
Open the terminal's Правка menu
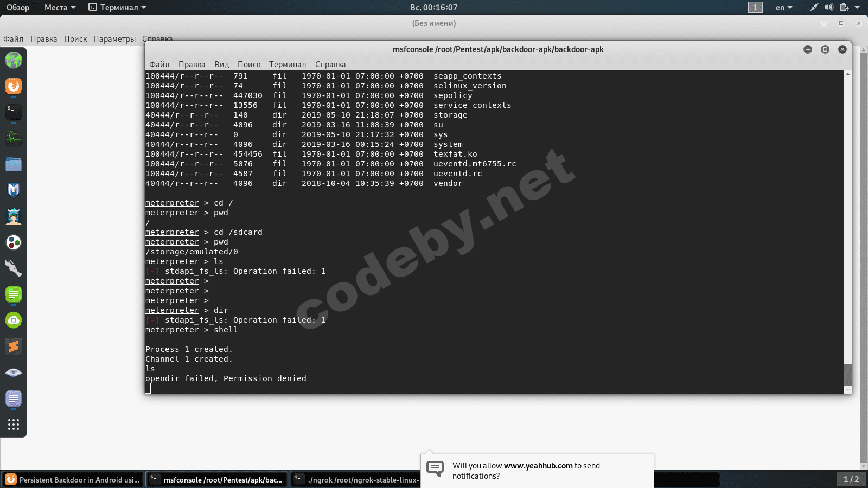point(192,65)
